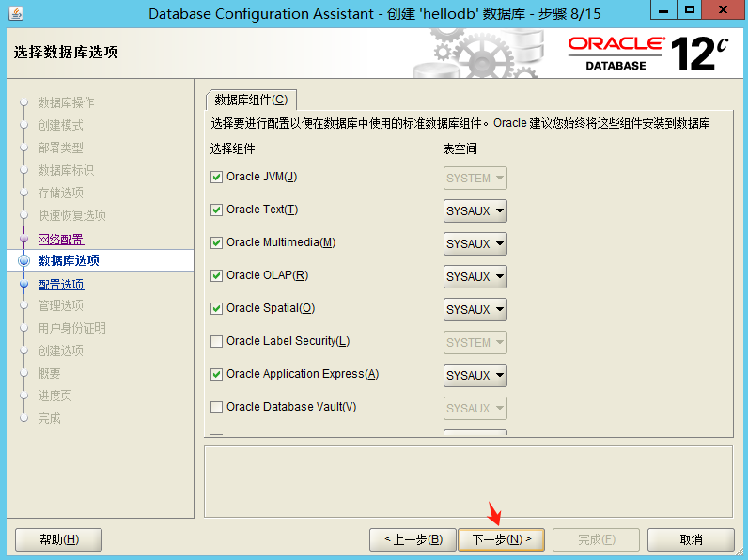Viewport: 748px width, 560px height.
Task: Click the 数据库标识 step label
Action: [66, 170]
